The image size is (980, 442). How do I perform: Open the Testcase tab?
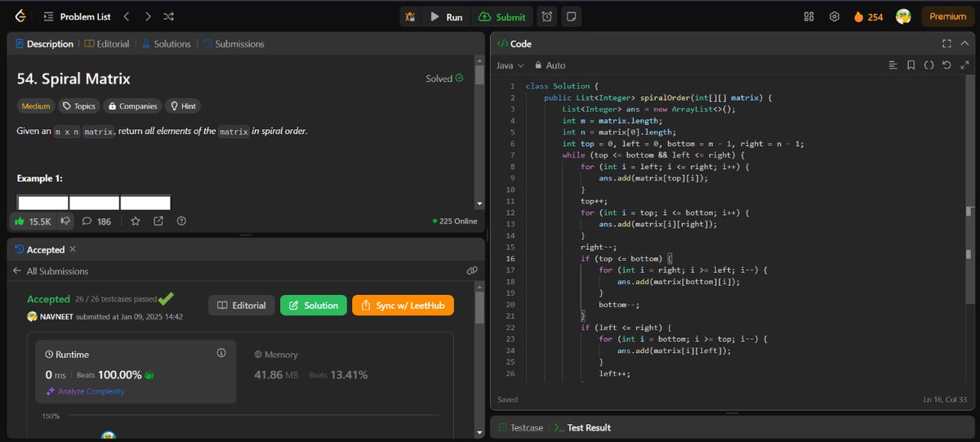(x=521, y=427)
